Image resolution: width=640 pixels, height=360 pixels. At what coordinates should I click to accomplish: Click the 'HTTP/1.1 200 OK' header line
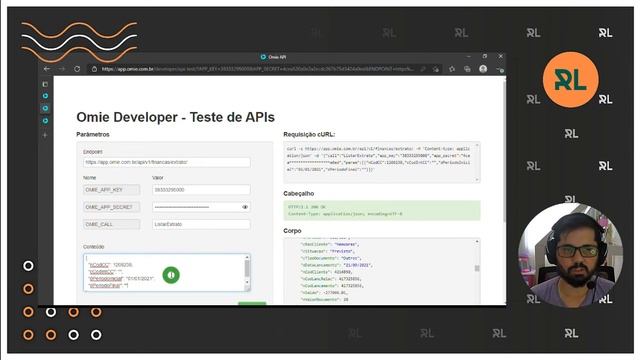[307, 207]
